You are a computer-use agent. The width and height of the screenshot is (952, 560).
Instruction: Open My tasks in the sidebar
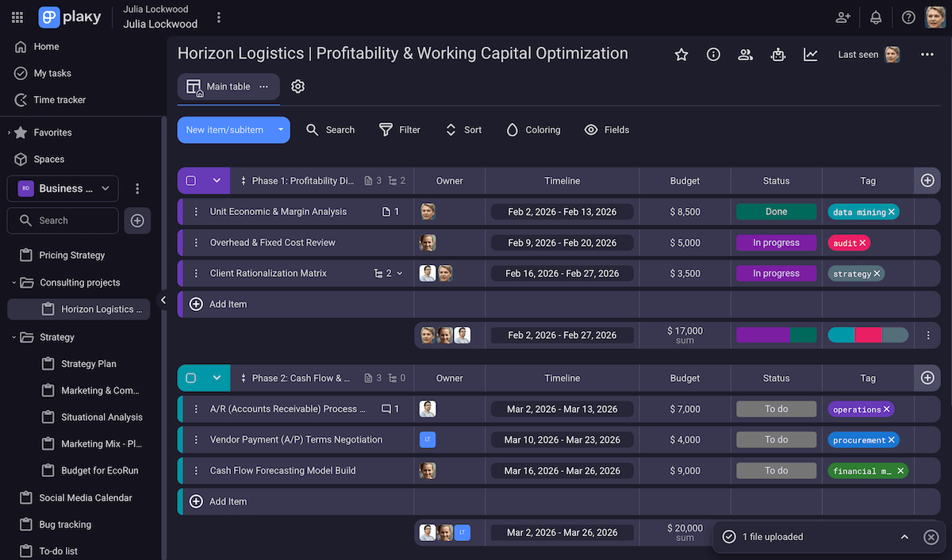[52, 73]
